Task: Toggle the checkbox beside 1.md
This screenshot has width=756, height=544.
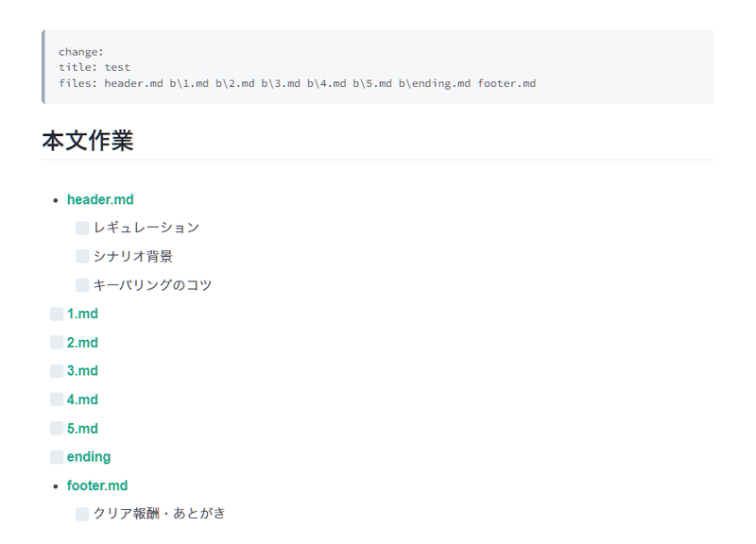Action: coord(57,314)
